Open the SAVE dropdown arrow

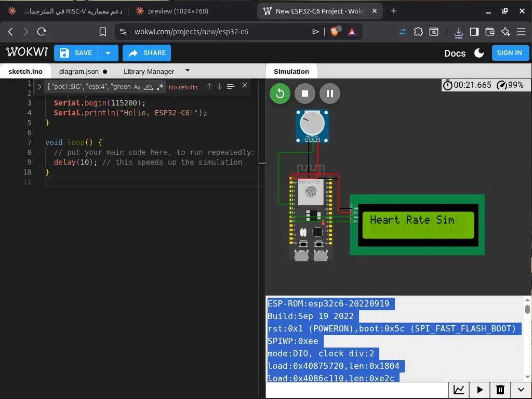(x=108, y=53)
